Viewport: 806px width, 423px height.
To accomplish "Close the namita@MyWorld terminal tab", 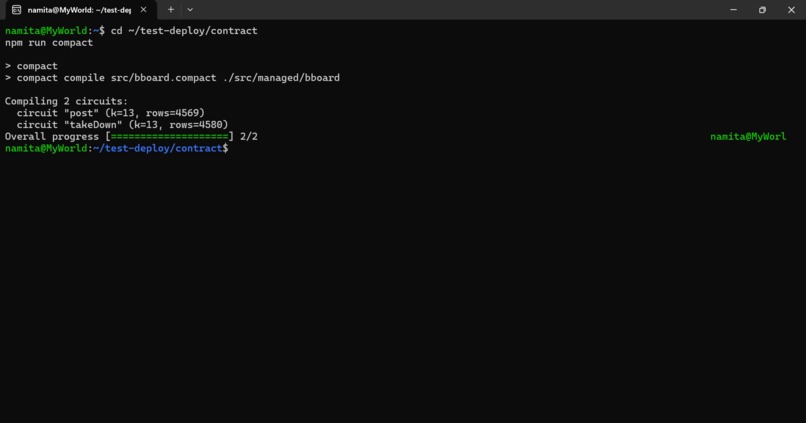I will 143,10.
